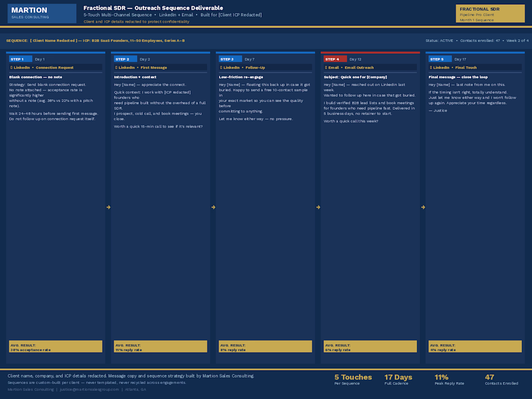Click the '5 Touches' footer stat
532x399 pixels.
point(353,379)
